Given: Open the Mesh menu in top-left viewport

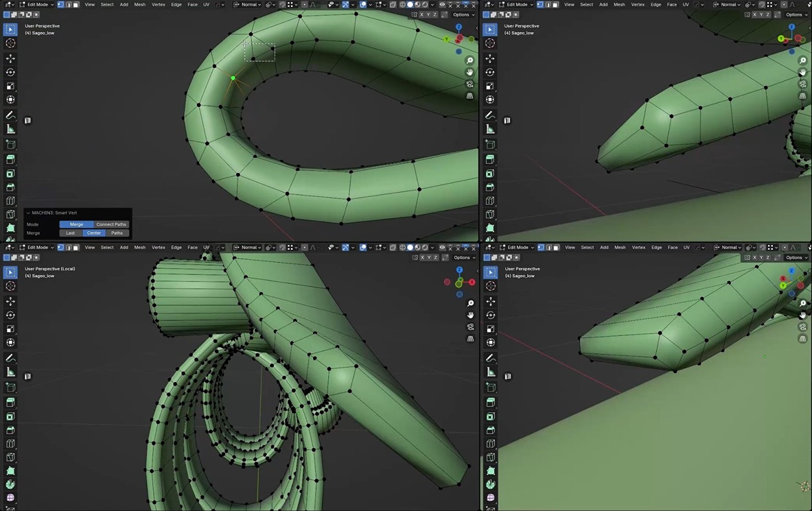Looking at the screenshot, I should (139, 5).
